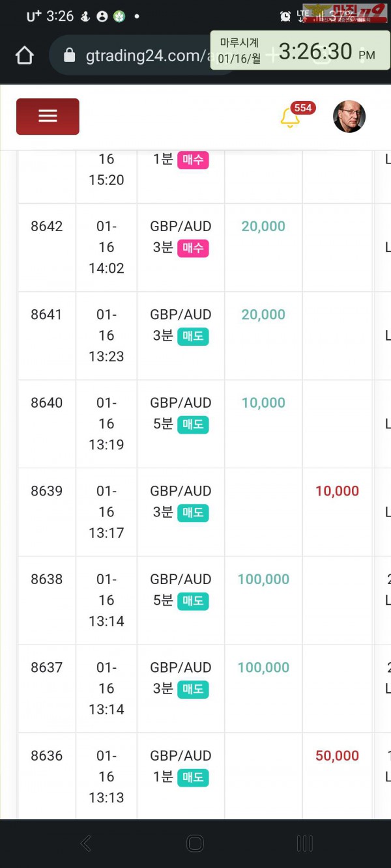Tap the green 100,000 amount on trade 8638

coord(263,580)
